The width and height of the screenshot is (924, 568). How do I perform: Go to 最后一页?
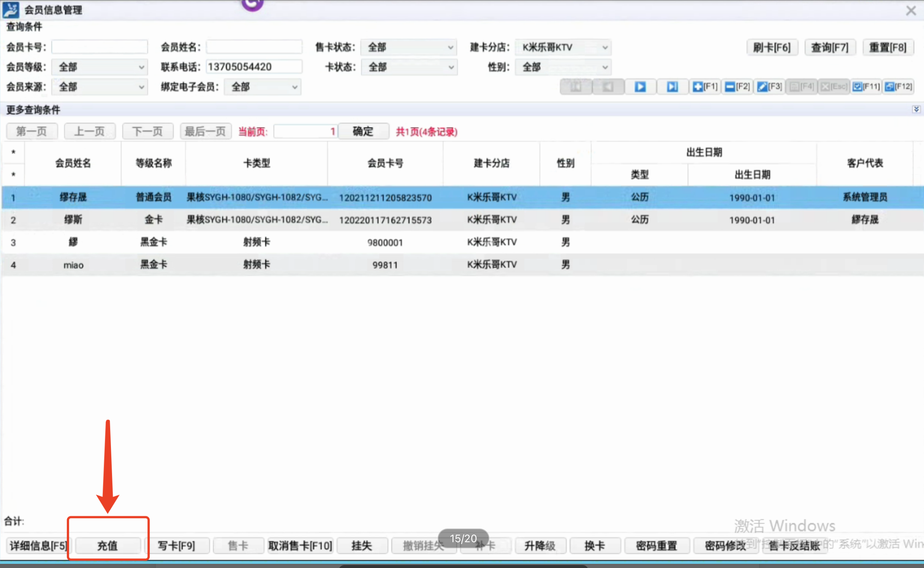click(206, 131)
